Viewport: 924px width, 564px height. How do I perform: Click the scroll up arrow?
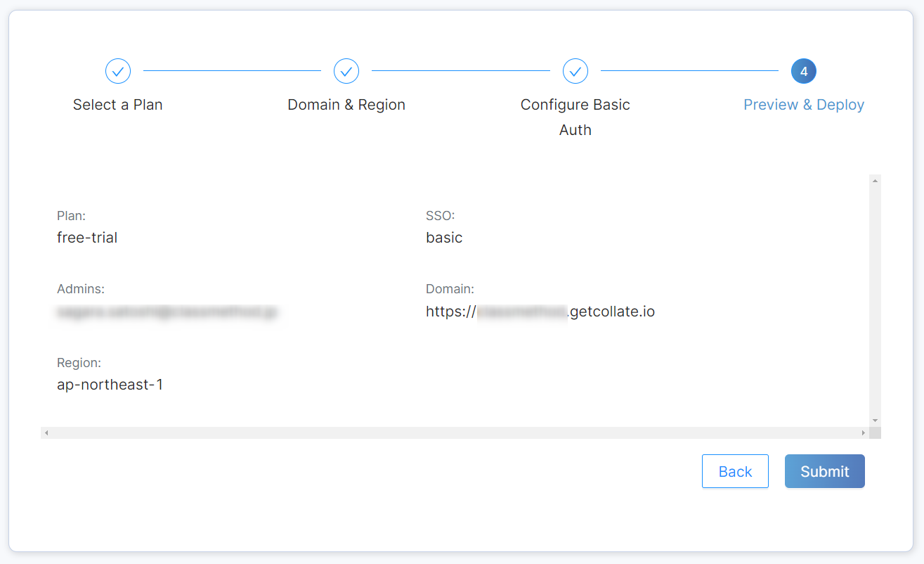click(x=875, y=181)
